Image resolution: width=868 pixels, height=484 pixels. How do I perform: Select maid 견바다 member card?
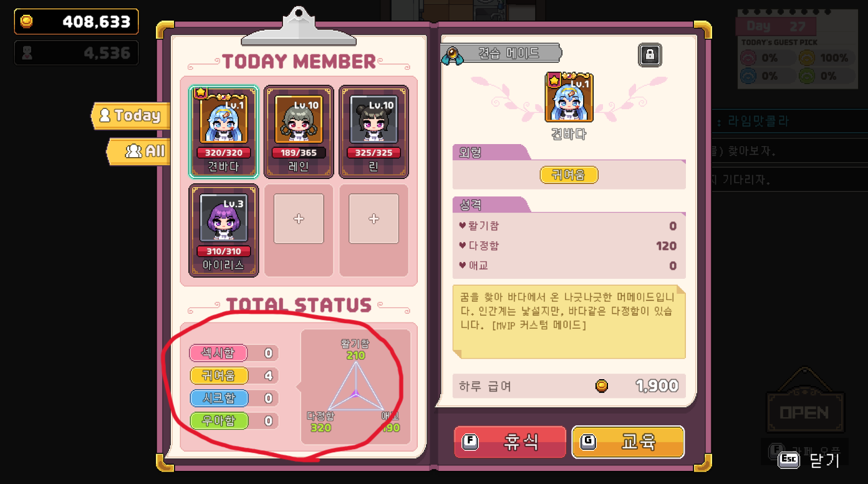click(x=224, y=132)
